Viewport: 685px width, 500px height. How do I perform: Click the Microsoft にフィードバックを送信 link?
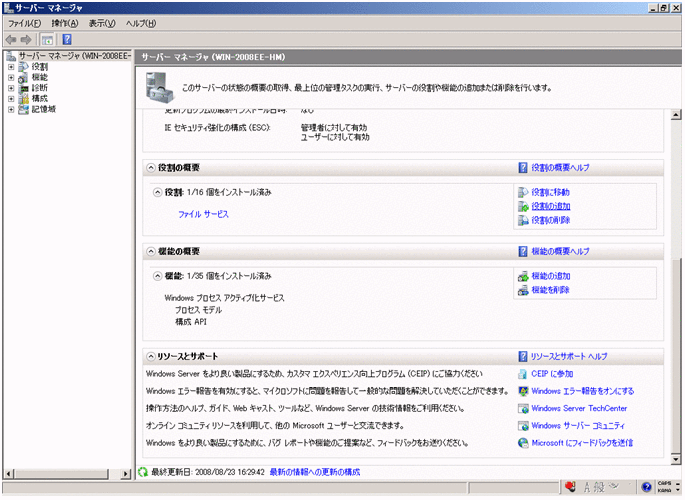pyautogui.click(x=582, y=443)
